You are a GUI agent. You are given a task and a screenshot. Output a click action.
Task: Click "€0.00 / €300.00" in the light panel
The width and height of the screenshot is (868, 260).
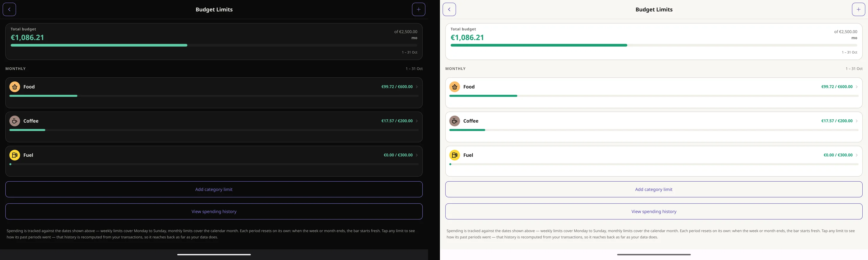pyautogui.click(x=838, y=155)
